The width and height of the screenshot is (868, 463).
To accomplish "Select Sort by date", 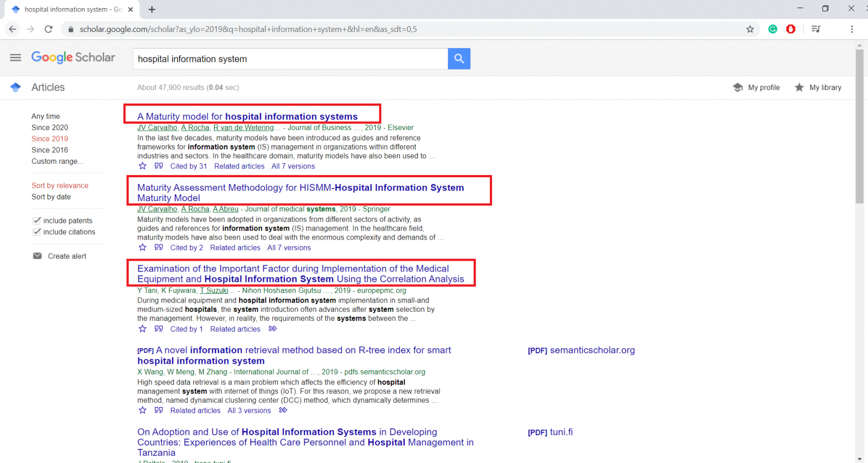I will pos(51,197).
